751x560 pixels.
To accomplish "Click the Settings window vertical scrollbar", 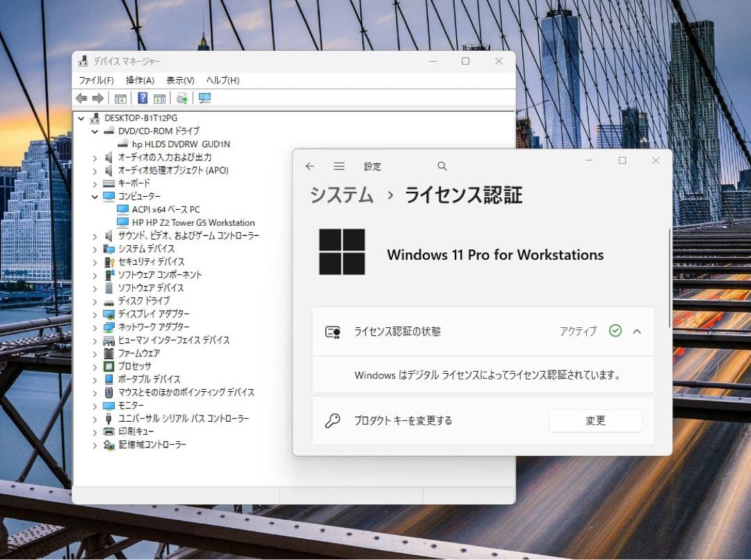I will pyautogui.click(x=670, y=279).
